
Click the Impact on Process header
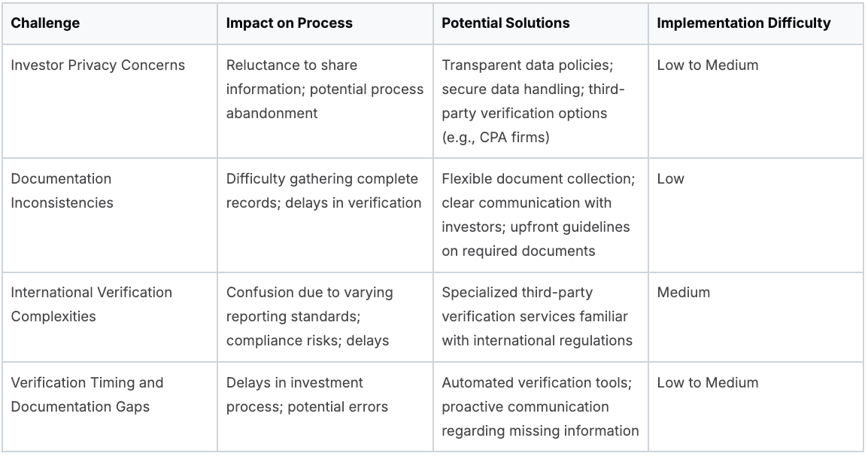(x=325, y=23)
